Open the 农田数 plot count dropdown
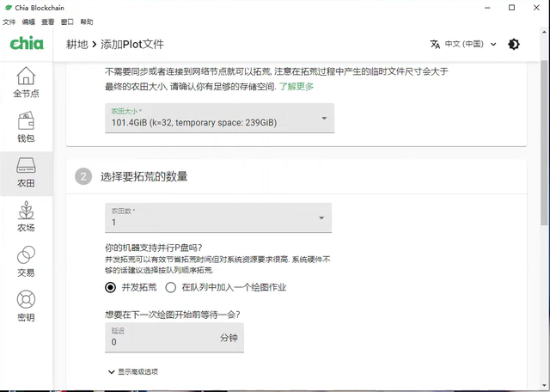Screen dimensions: 550x392 tap(218, 217)
